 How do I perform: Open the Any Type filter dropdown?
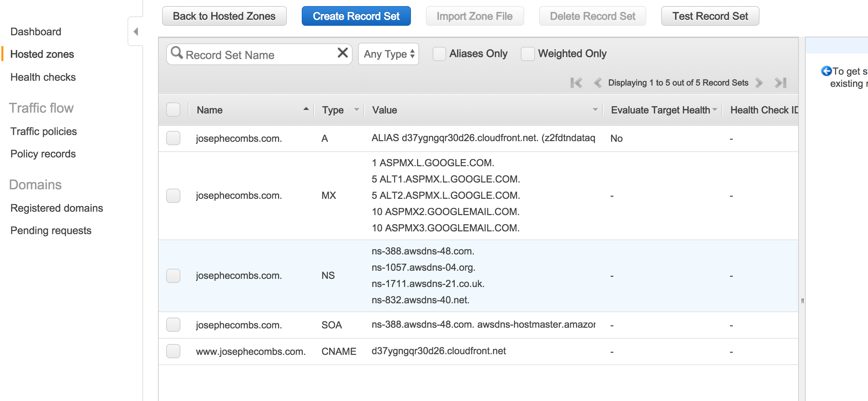click(x=389, y=54)
